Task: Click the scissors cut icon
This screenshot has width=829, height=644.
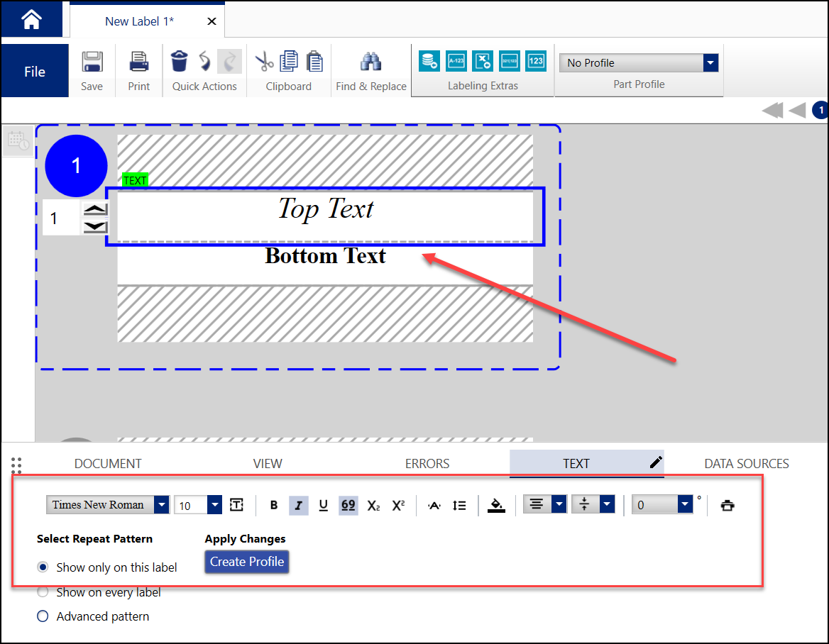Action: [264, 62]
